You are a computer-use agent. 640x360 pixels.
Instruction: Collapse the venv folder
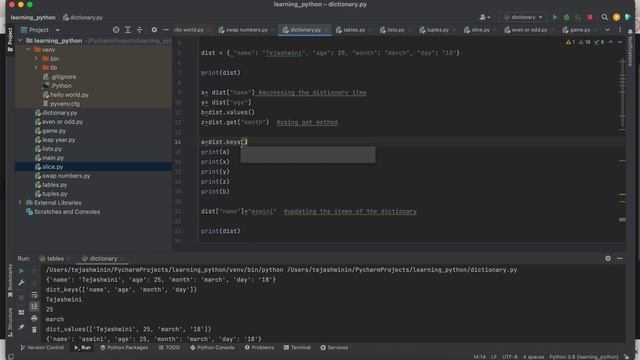click(x=28, y=49)
